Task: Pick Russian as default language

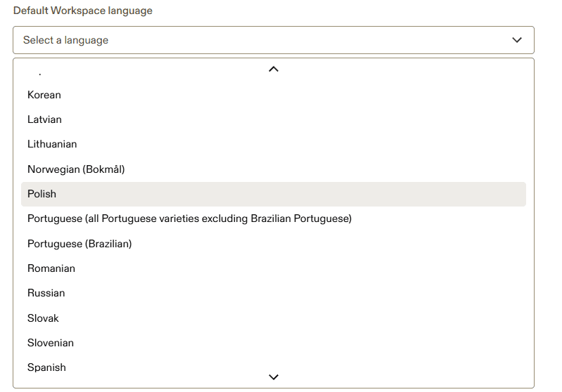Action: [x=46, y=293]
